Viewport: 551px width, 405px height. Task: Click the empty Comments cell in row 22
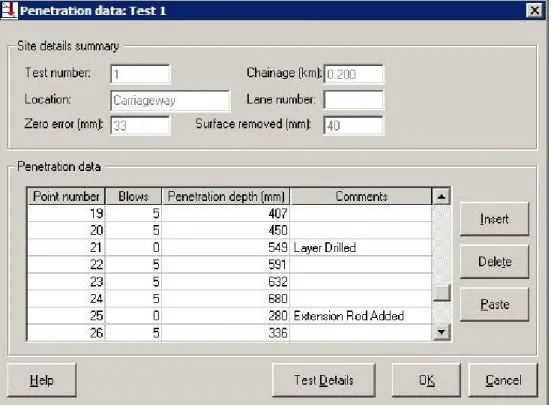361,264
